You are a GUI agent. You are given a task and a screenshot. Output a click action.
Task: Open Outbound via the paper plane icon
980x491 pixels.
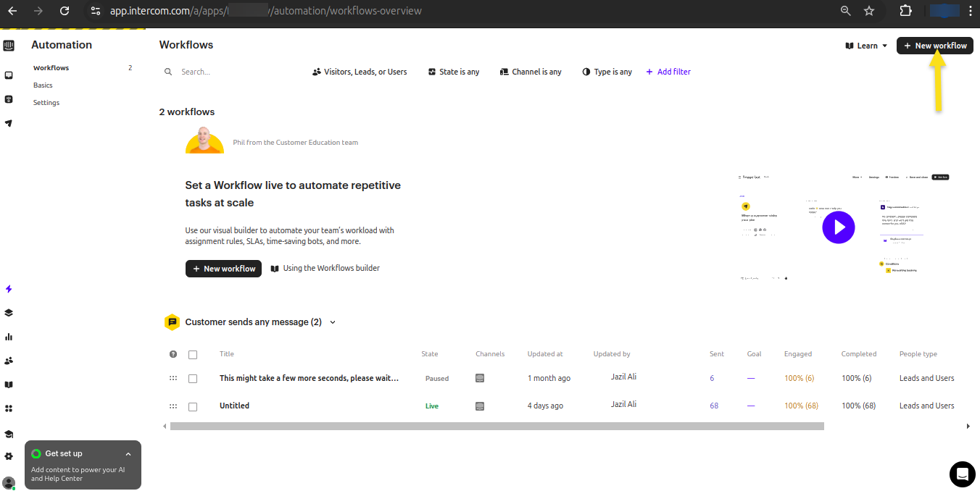tap(9, 123)
